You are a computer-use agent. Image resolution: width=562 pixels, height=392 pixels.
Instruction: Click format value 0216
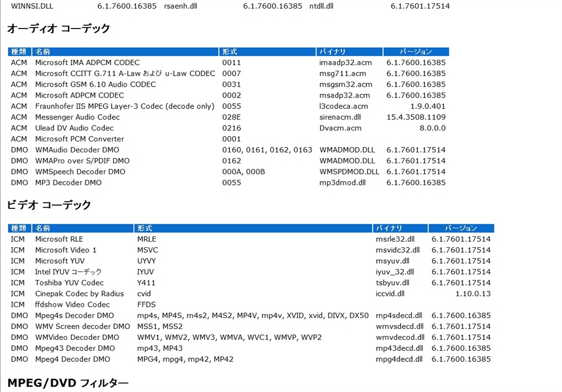(232, 128)
